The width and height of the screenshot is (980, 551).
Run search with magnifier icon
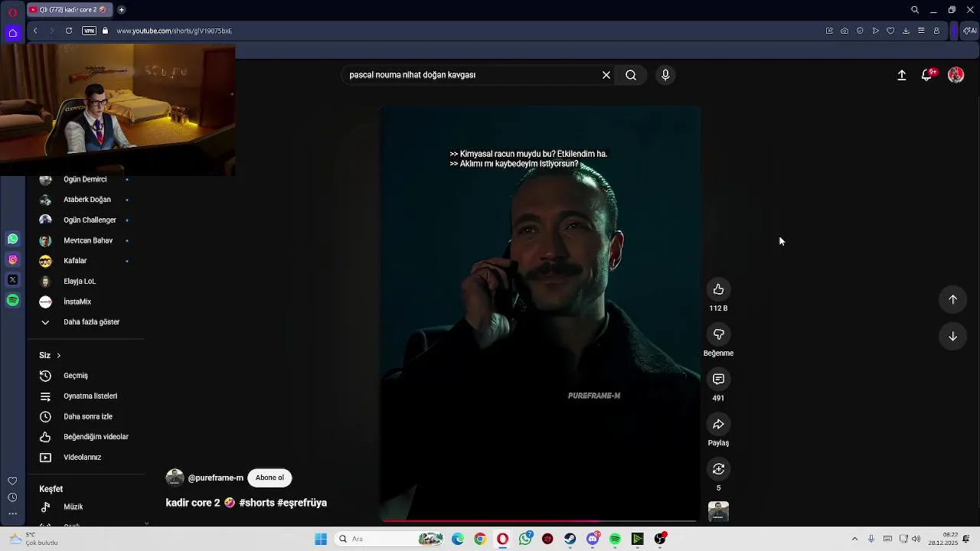point(631,75)
